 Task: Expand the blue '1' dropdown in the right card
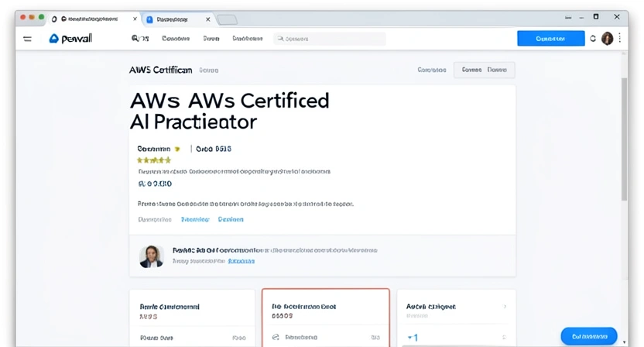[x=413, y=338]
